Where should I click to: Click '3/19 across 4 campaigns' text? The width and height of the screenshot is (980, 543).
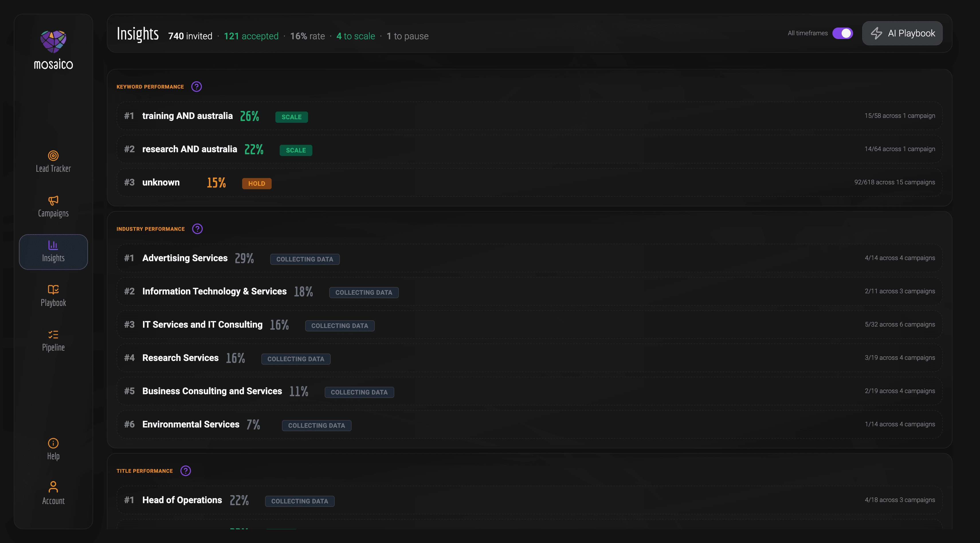900,358
